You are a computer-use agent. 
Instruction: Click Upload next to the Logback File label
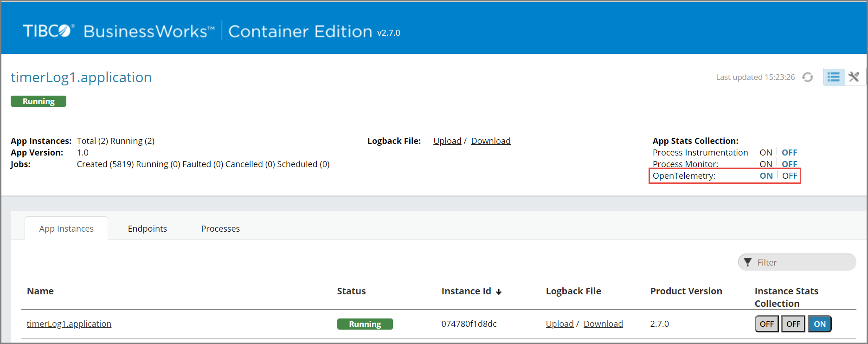click(x=447, y=141)
